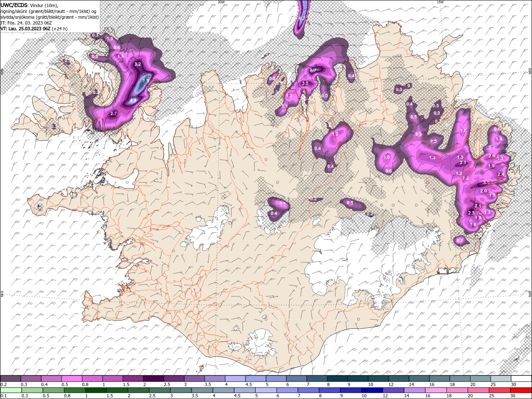Click the 7.9 snowfall maximum in the Westfjords

click(146, 81)
